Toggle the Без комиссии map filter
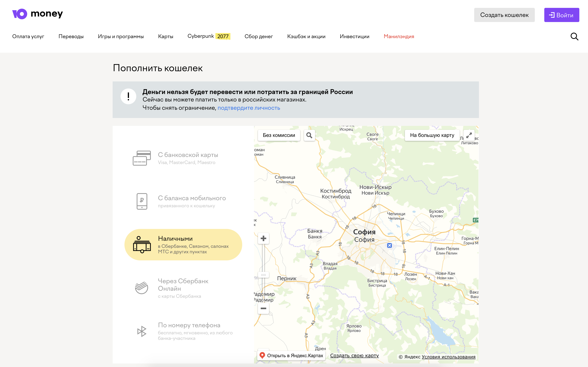This screenshot has height=367, width=588. [x=279, y=135]
